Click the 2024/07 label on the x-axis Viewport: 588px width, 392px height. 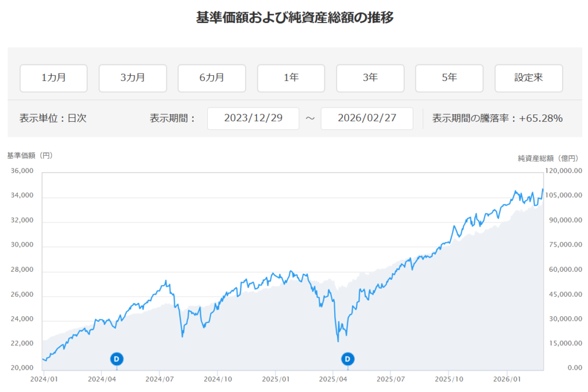pyautogui.click(x=160, y=379)
